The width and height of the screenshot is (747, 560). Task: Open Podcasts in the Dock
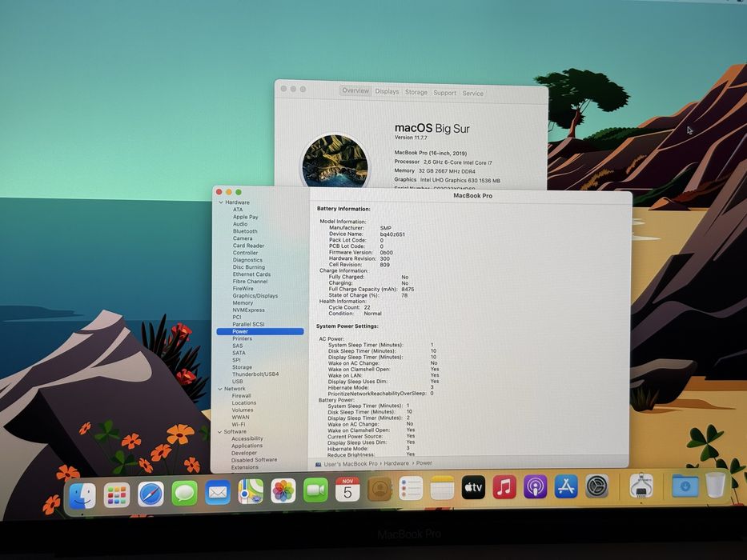pyautogui.click(x=536, y=486)
